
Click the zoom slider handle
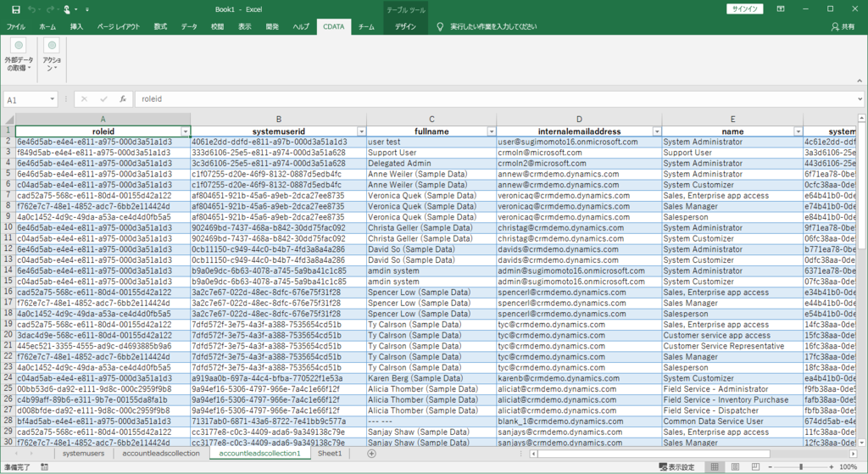pos(801,467)
